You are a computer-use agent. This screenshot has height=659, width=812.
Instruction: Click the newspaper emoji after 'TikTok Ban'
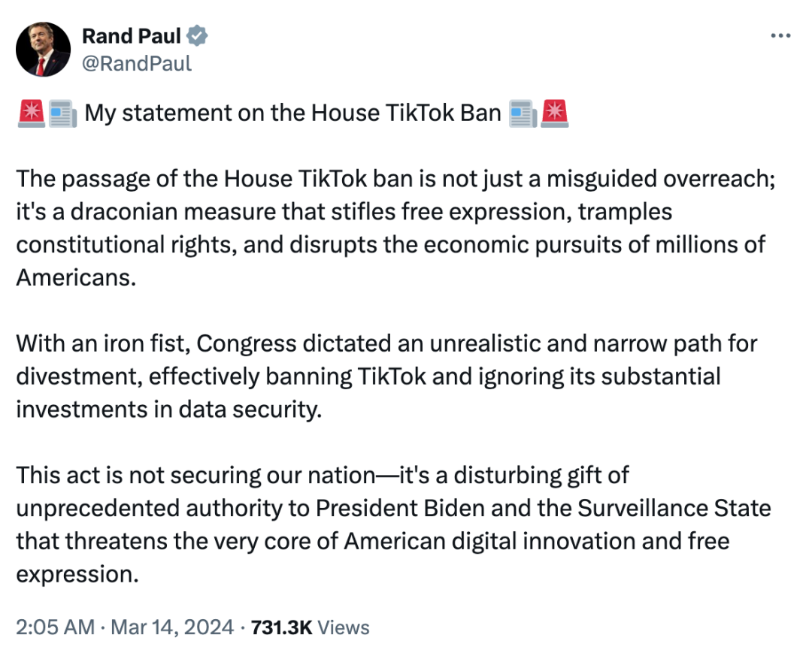522,113
